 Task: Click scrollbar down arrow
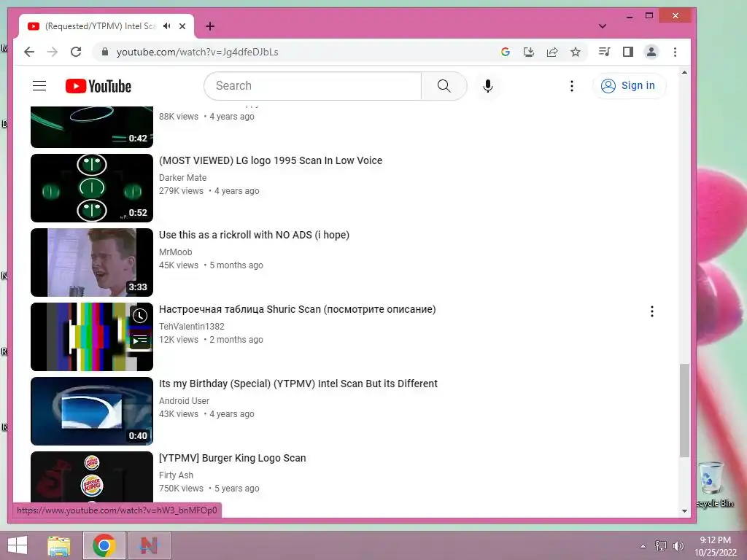click(684, 511)
